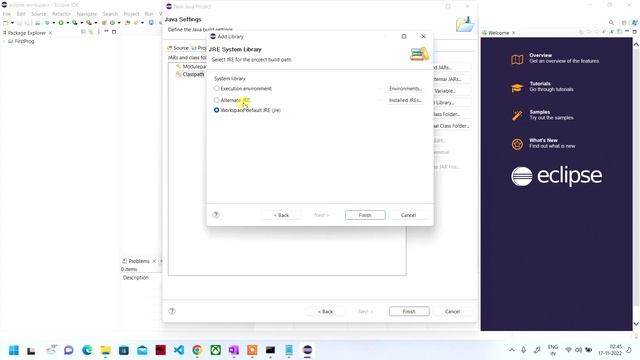Click Add External Class Folder... button
This screenshot has height=360, width=640.
[451, 126]
